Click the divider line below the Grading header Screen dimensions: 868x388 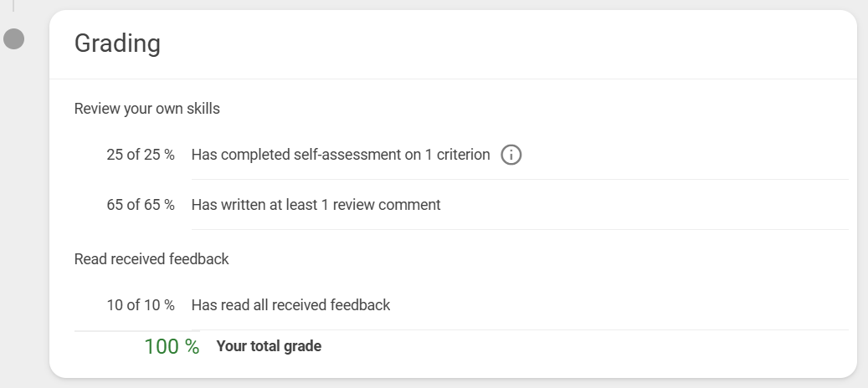(453, 79)
